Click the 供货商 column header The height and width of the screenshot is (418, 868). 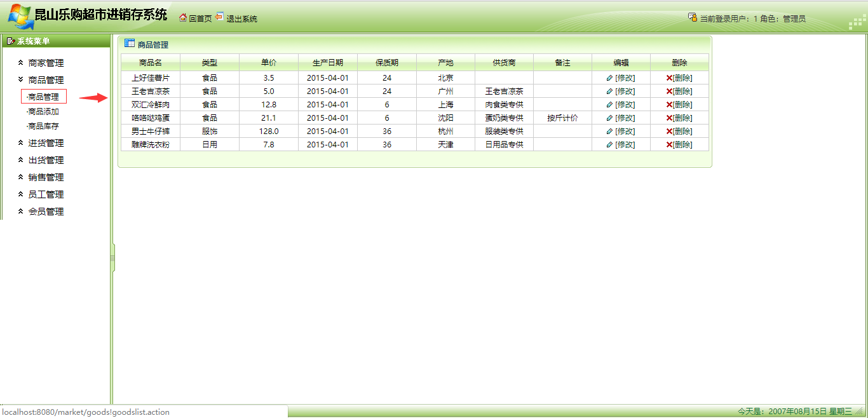(x=504, y=62)
